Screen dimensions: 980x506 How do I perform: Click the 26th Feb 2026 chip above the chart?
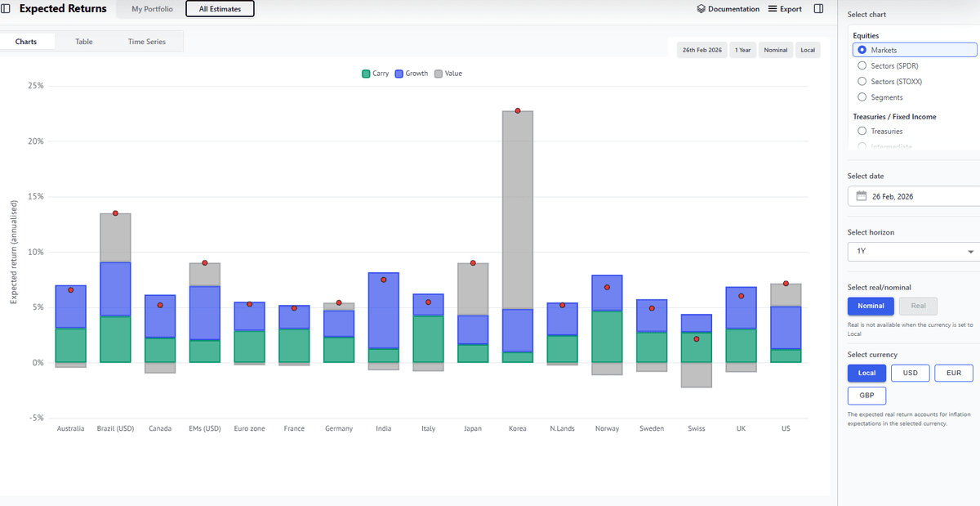[701, 50]
